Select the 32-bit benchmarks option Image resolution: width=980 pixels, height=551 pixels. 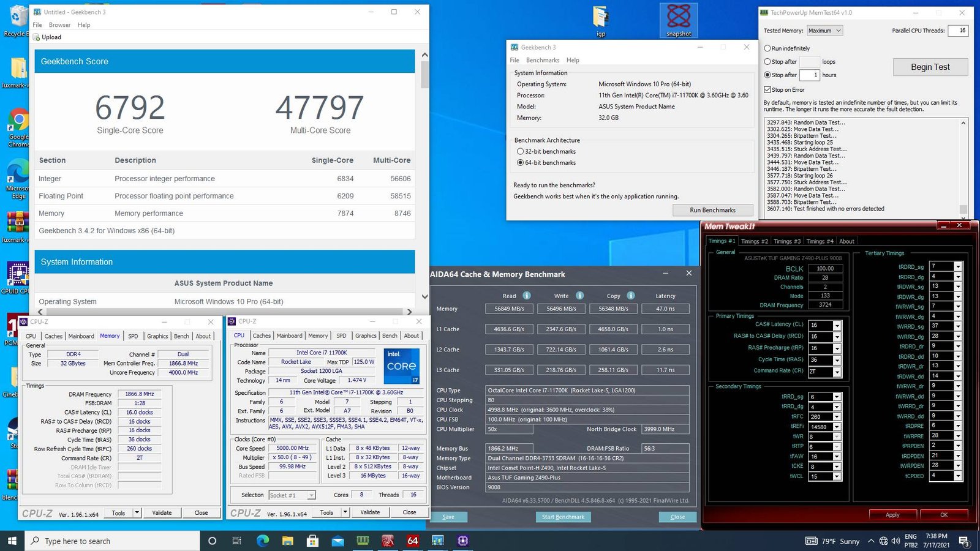pyautogui.click(x=520, y=151)
